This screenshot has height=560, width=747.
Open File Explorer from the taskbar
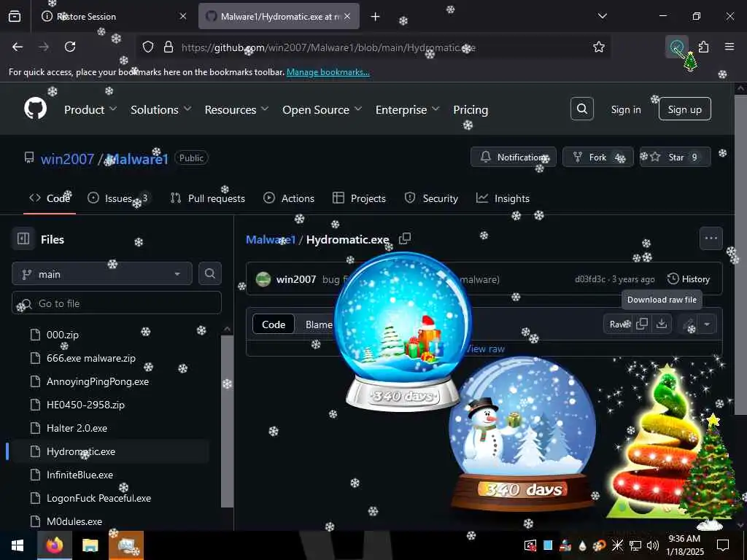(90, 545)
